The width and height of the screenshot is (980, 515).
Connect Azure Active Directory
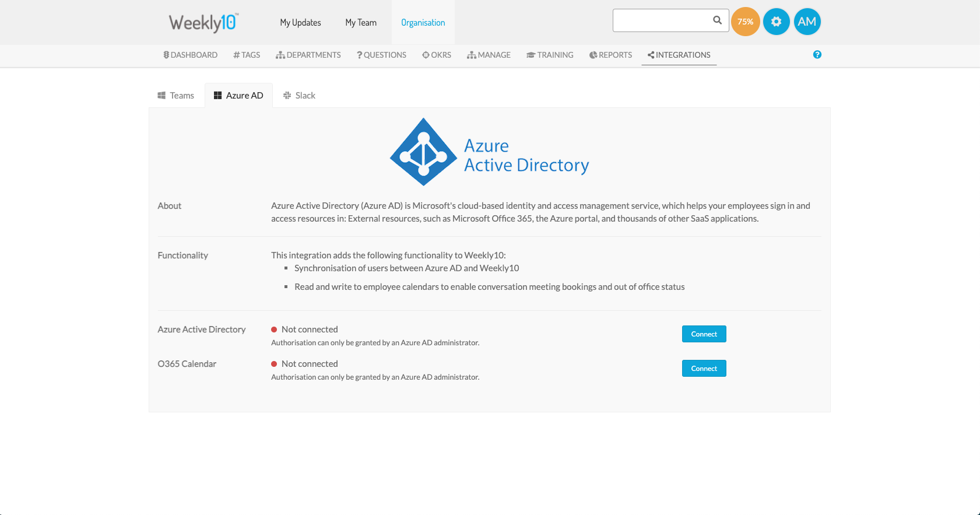coord(704,334)
